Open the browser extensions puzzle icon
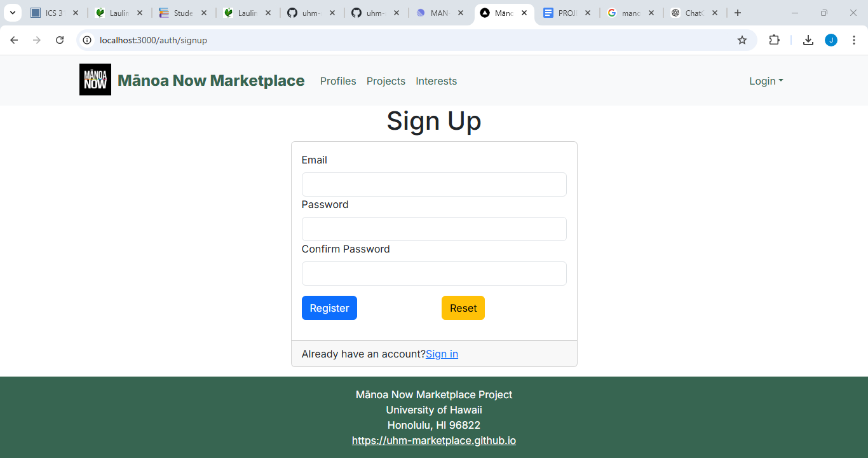This screenshot has height=458, width=868. (x=774, y=40)
